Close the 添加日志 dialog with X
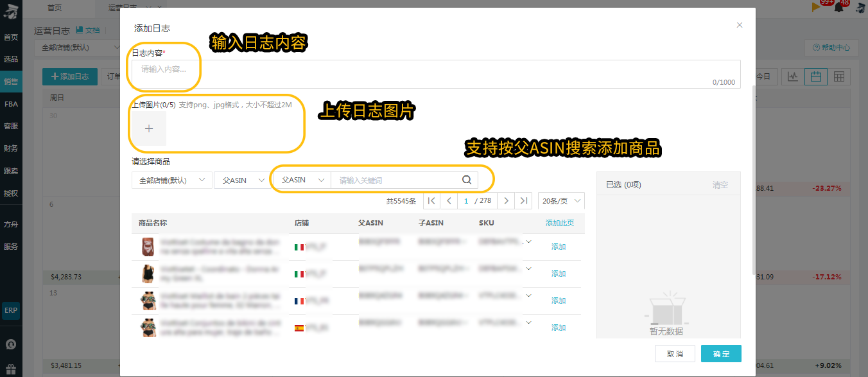The image size is (868, 377). (x=740, y=25)
